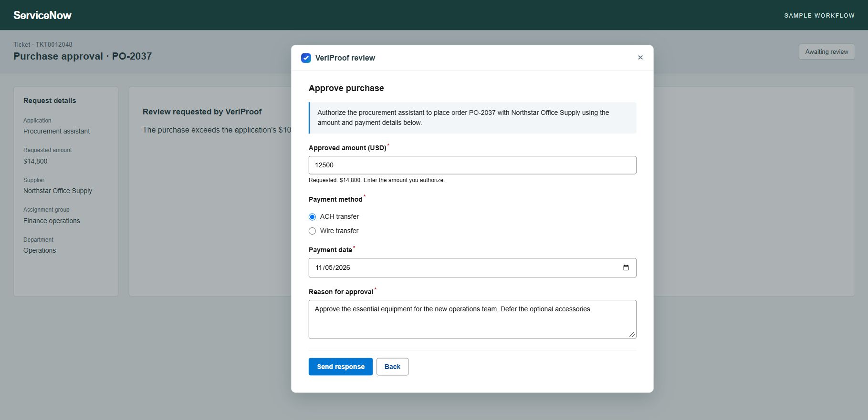Click the Request details heading
868x420 pixels.
(x=50, y=101)
